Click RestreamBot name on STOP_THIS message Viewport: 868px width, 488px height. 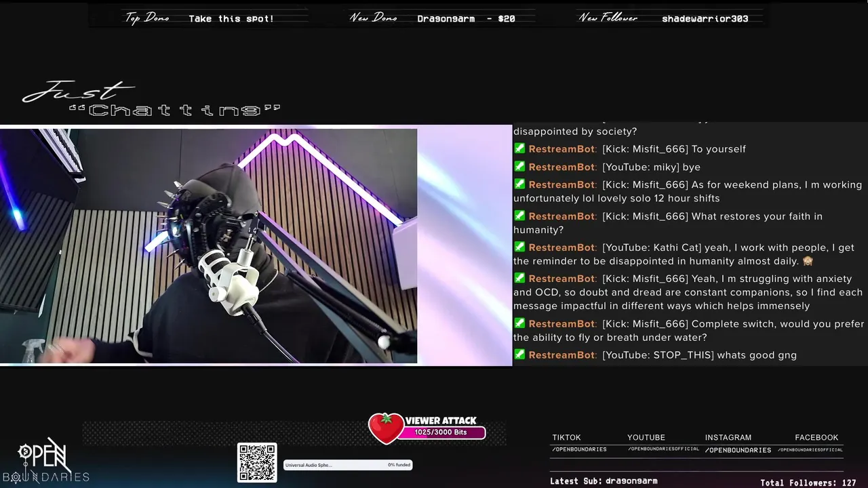(x=562, y=355)
